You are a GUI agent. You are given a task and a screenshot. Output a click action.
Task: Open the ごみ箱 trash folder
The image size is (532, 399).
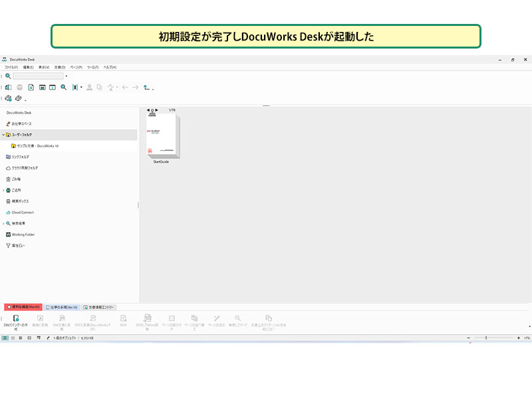coord(13,179)
